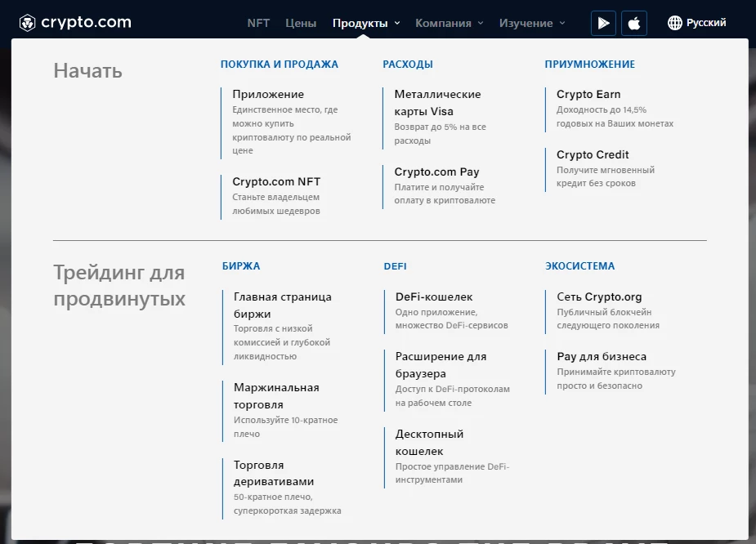The height and width of the screenshot is (544, 756).
Task: Click the БИРЖА column heading
Action: [241, 266]
